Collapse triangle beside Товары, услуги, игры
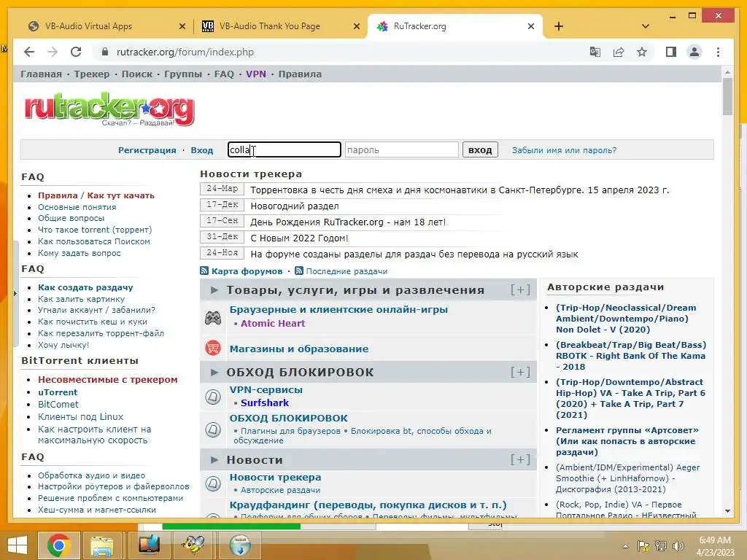Screen dimensions: 747x560 (x=214, y=289)
